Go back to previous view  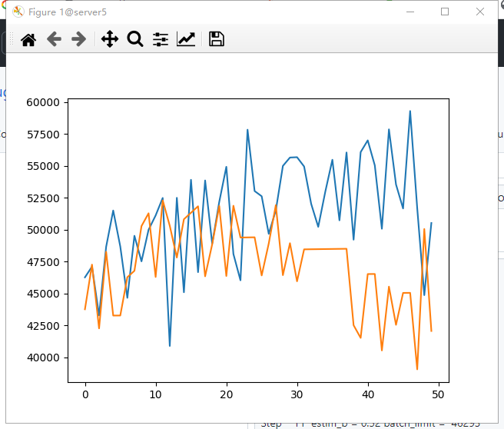coord(54,39)
